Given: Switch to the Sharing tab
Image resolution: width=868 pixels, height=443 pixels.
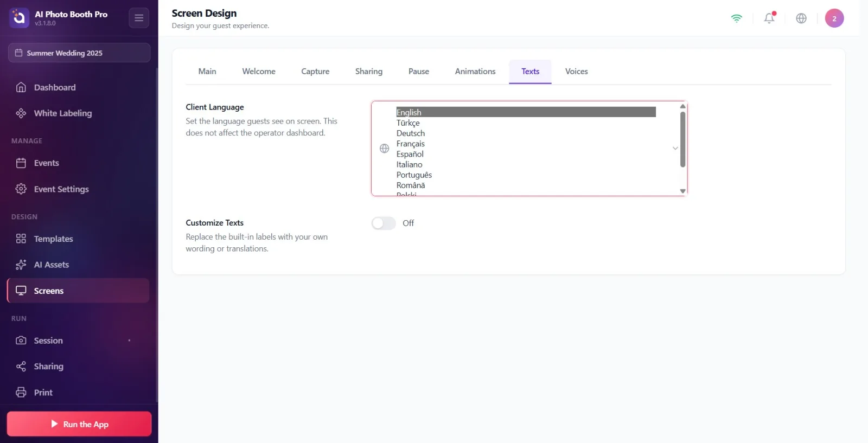Looking at the screenshot, I should click(x=369, y=72).
